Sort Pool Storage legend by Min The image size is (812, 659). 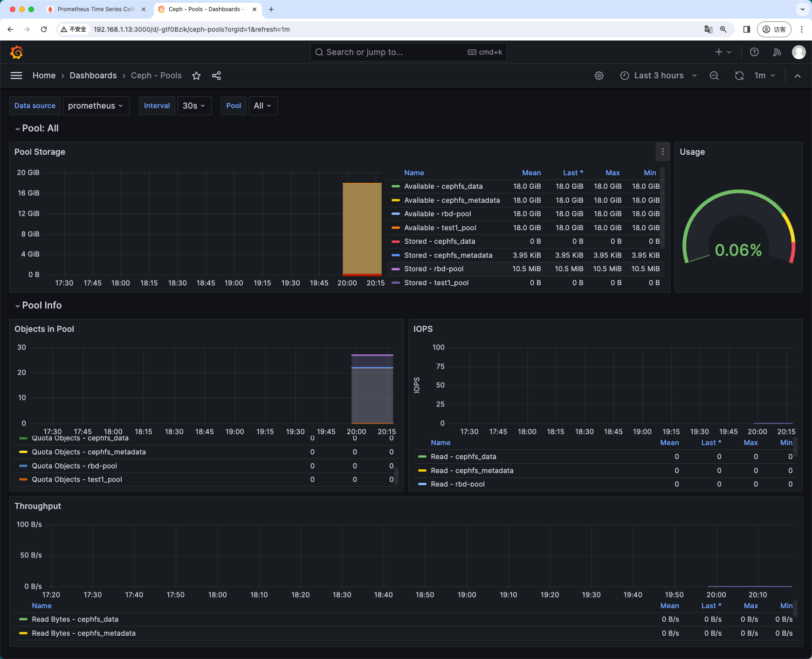pos(650,173)
